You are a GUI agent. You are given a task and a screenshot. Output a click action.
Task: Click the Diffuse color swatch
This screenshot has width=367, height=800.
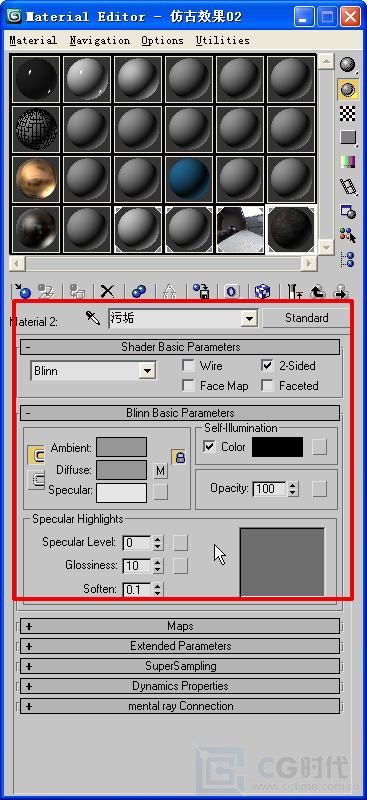121,470
